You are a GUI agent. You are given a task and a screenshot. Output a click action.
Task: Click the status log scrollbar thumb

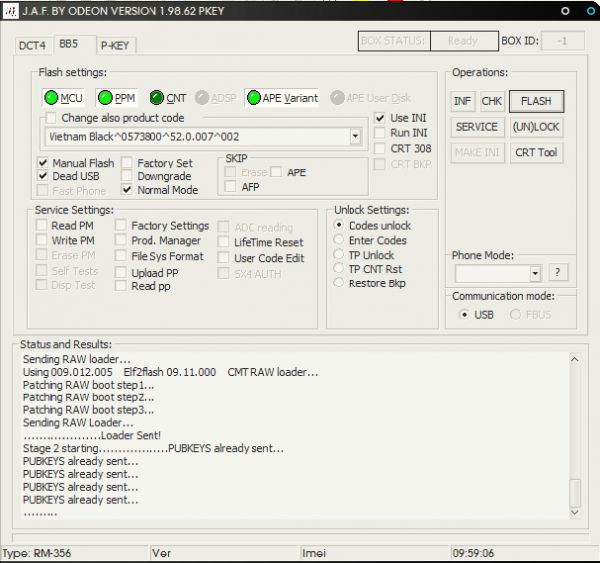[x=574, y=493]
